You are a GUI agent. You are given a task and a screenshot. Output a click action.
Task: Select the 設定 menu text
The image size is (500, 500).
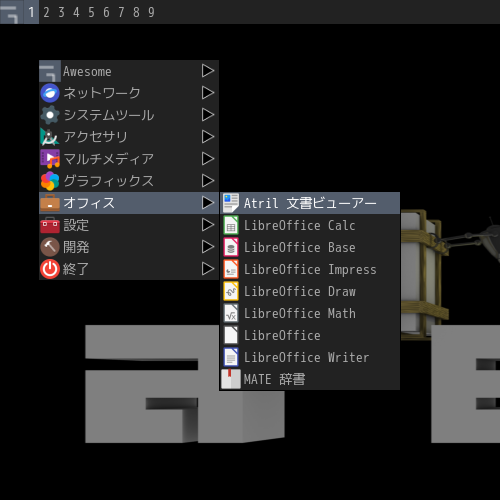(x=76, y=225)
